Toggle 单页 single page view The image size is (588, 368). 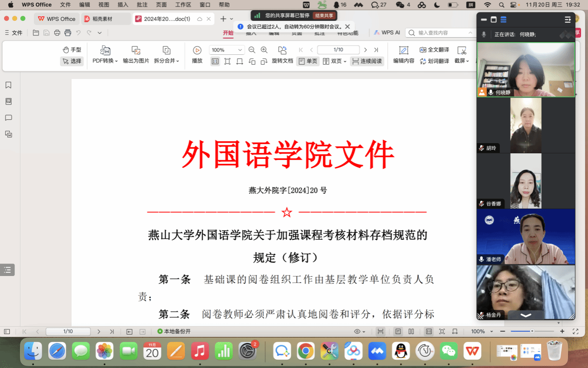pyautogui.click(x=308, y=61)
